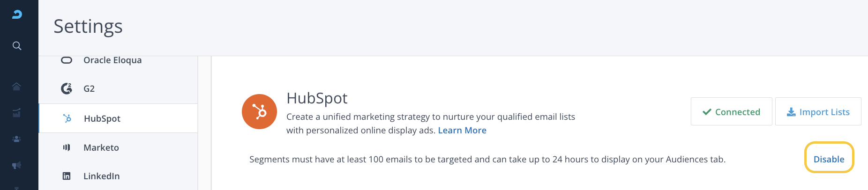Click the megaphone campaigns sidebar icon
Image resolution: width=868 pixels, height=190 pixels.
[17, 165]
